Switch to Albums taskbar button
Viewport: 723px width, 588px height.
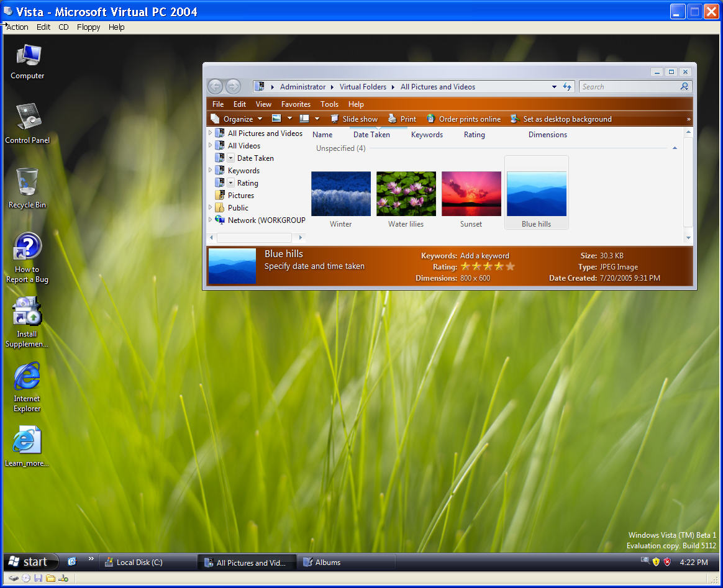(x=347, y=562)
